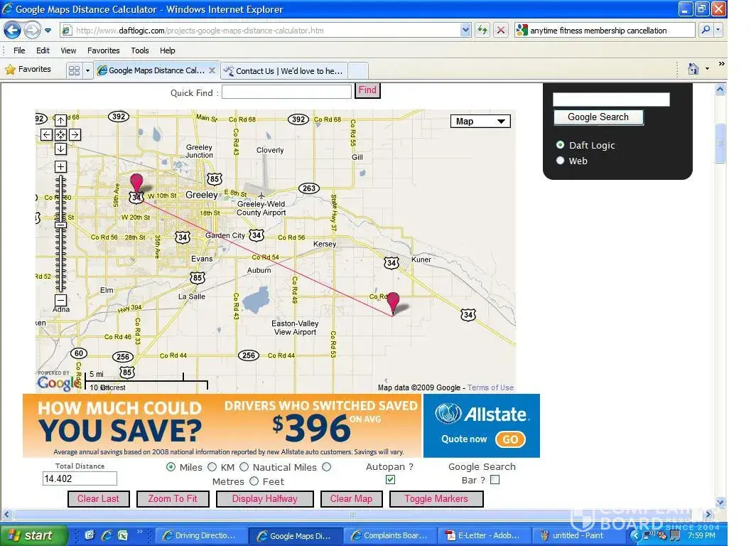Select the Web search option
This screenshot has width=756, height=546.
(x=560, y=161)
